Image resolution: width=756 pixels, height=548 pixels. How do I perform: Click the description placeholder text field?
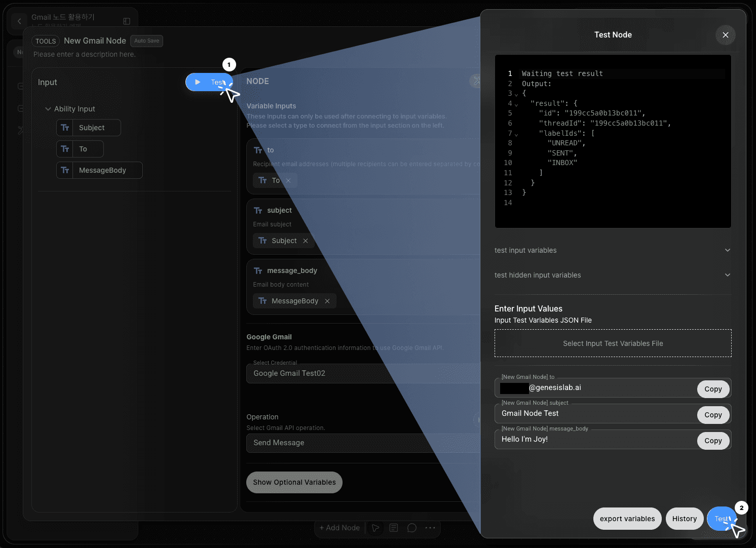(x=85, y=54)
